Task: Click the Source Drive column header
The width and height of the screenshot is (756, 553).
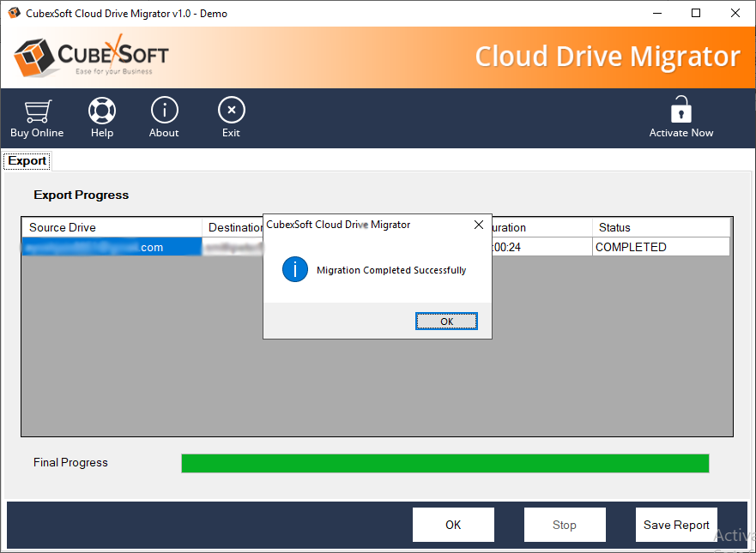Action: pos(112,227)
